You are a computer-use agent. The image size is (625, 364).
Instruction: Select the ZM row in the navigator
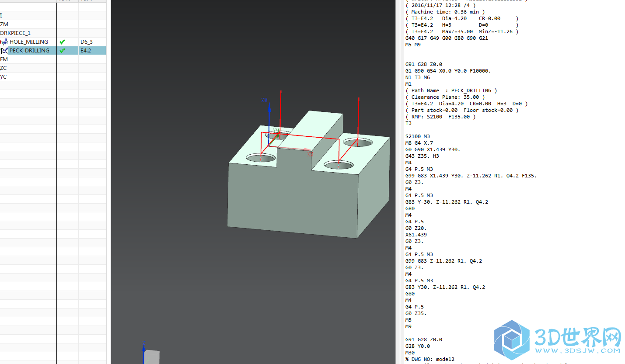click(4, 24)
